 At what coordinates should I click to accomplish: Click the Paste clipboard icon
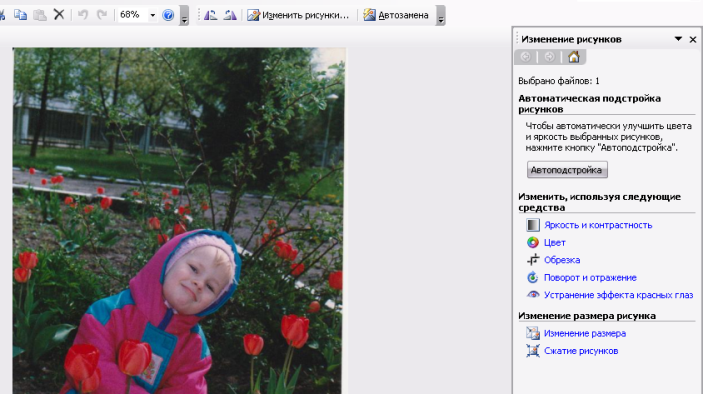pos(40,15)
